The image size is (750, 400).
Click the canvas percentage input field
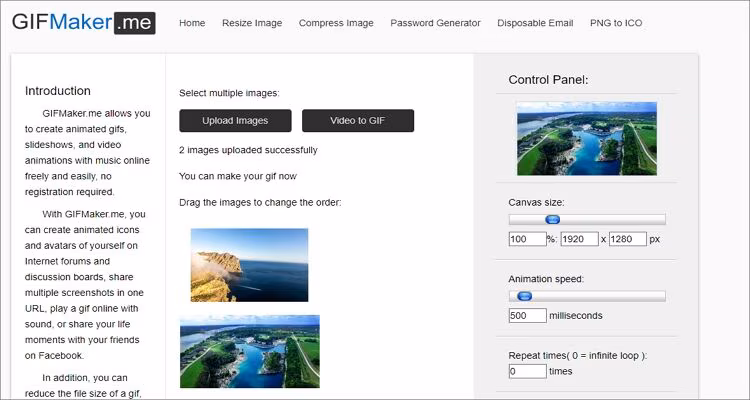pyautogui.click(x=526, y=239)
